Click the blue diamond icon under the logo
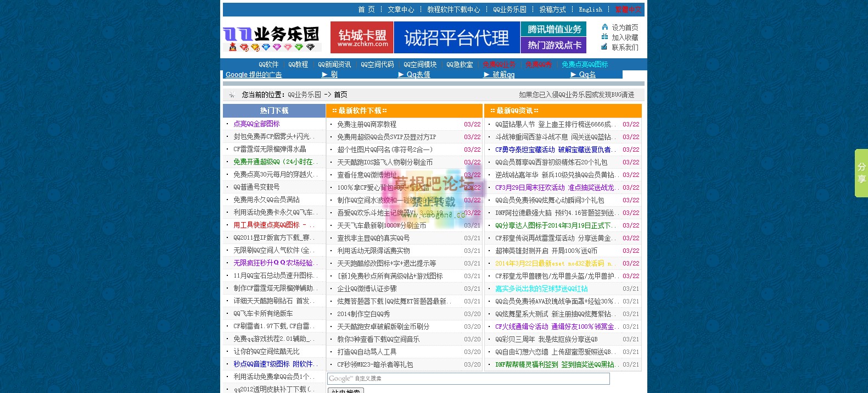This screenshot has width=868, height=393. tap(266, 47)
